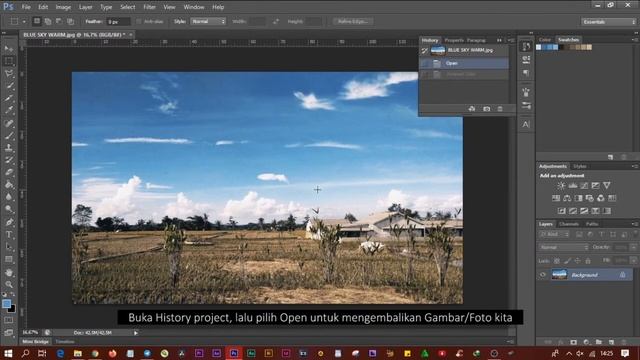Toggle the Anti-alias checkbox

coord(139,21)
